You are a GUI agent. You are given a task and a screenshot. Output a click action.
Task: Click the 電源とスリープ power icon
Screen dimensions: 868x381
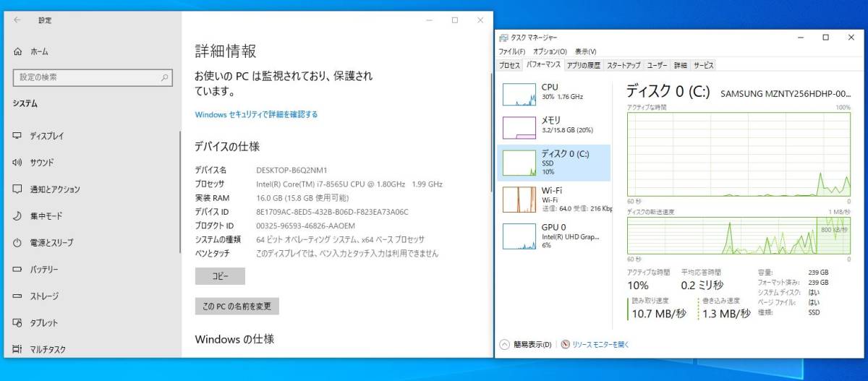pos(17,243)
